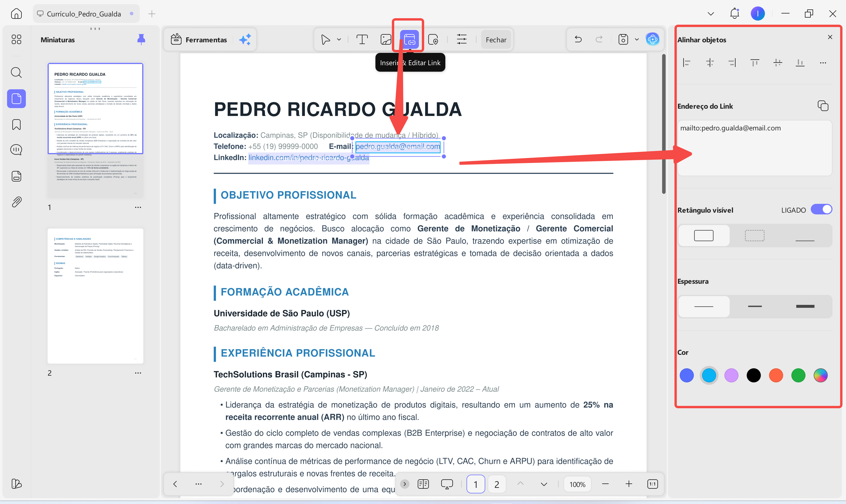The height and width of the screenshot is (504, 846).
Task: Switch to Currículo_Pedro_Gualda tab
Action: [86, 14]
